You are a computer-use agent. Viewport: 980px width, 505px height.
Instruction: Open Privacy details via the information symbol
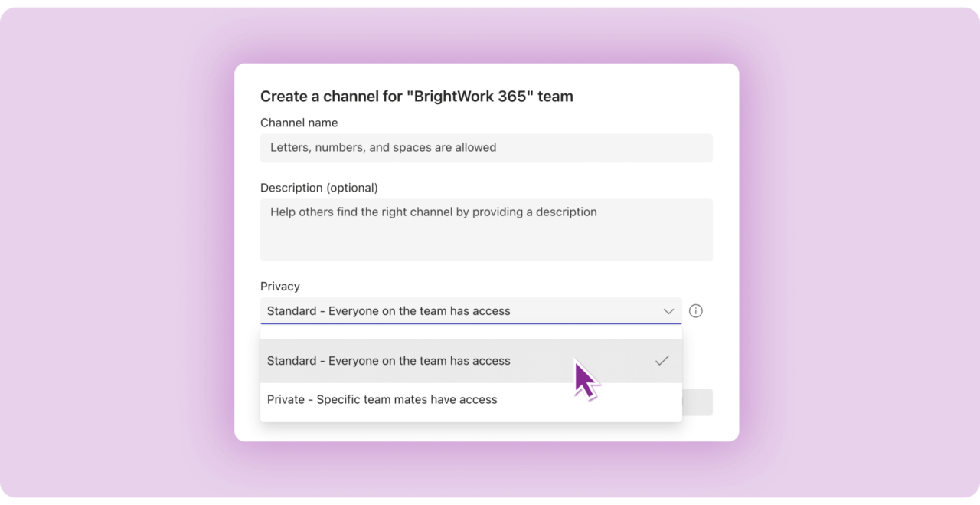click(695, 310)
